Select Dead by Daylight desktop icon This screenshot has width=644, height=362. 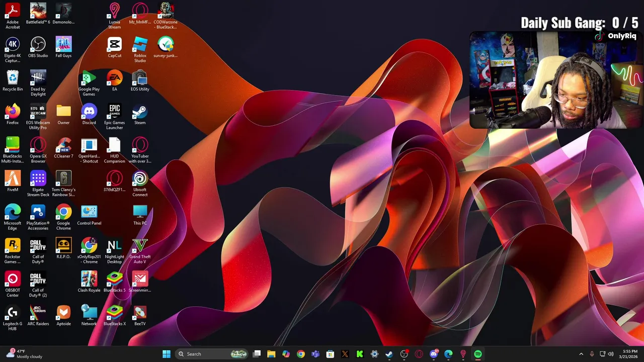click(38, 83)
